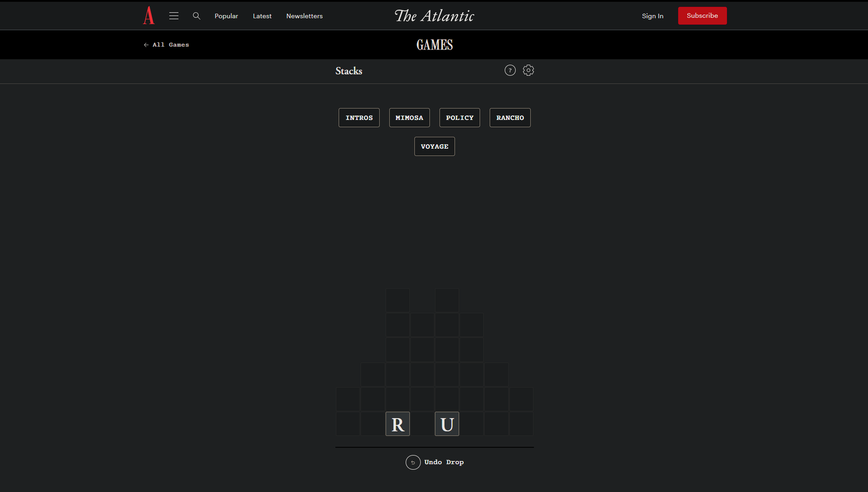The height and width of the screenshot is (492, 868).
Task: Return to All Games
Action: pos(167,44)
